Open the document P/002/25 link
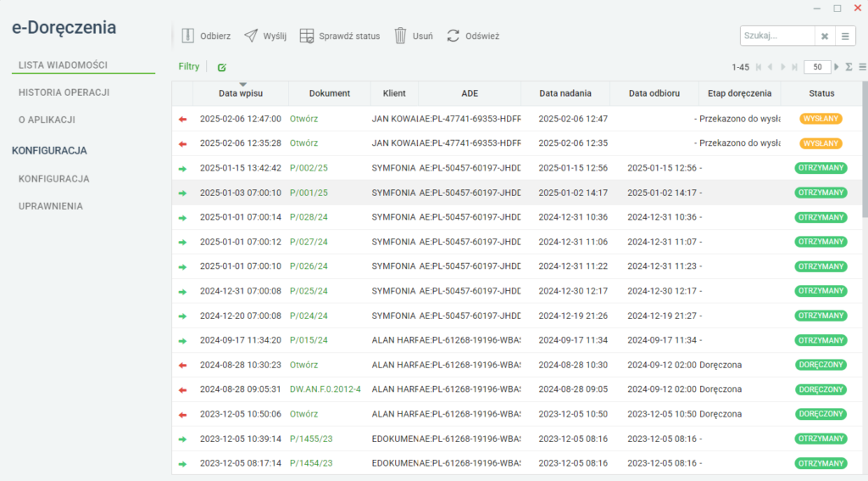 (309, 168)
